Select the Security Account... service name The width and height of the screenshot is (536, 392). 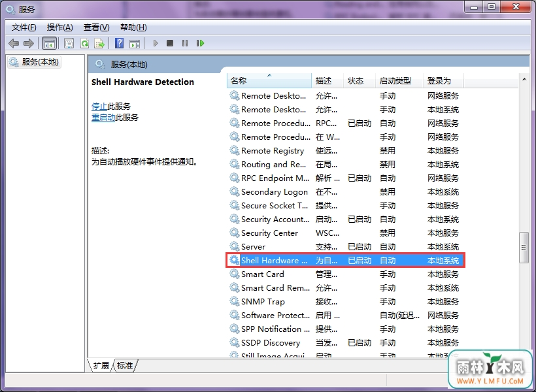[275, 219]
